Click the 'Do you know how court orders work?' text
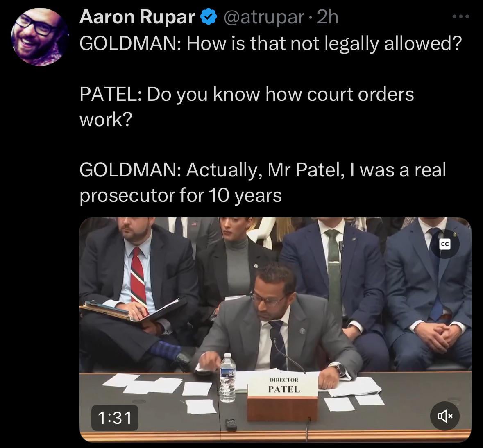Viewport: 483px width, 448px height. point(247,106)
